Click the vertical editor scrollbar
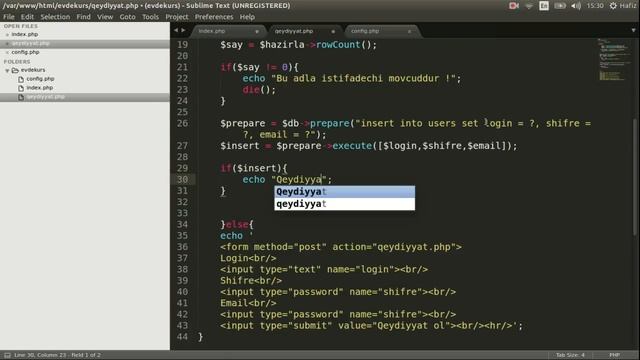This screenshot has height=360, width=640. [x=635, y=178]
